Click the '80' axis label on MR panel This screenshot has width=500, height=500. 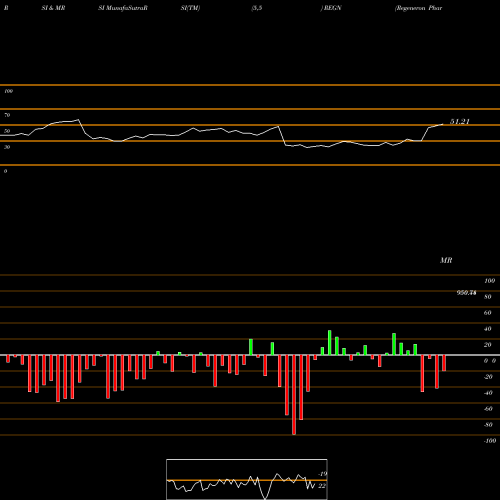click(488, 297)
